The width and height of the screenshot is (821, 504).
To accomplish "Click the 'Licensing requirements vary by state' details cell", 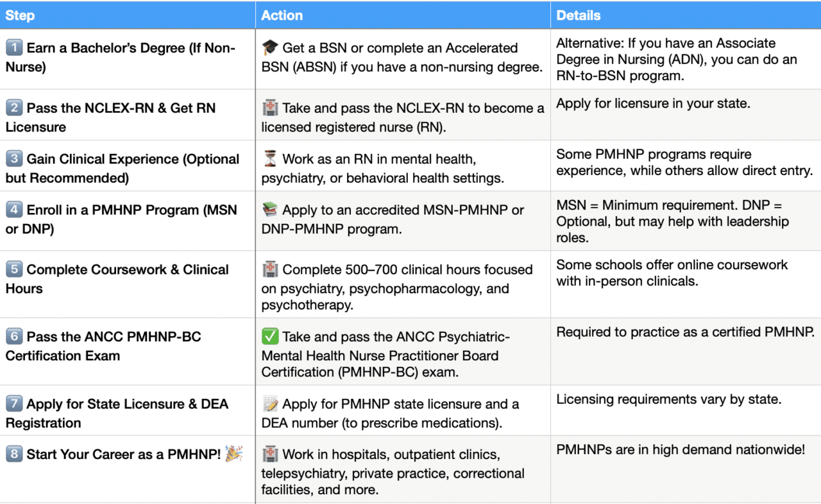I will (668, 399).
